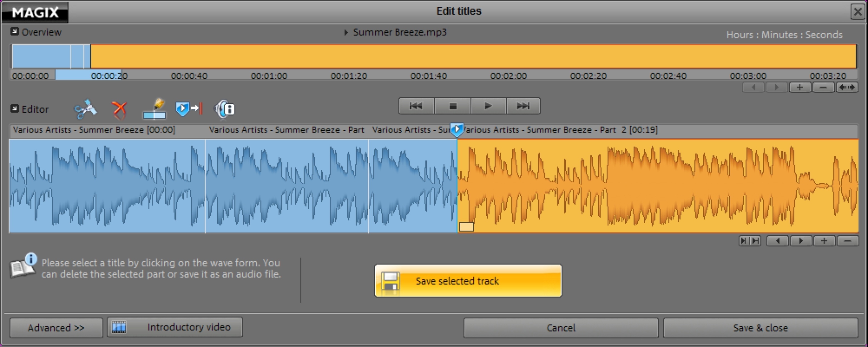Click the zoom in plus under the waveform
868x347 pixels.
pyautogui.click(x=825, y=241)
